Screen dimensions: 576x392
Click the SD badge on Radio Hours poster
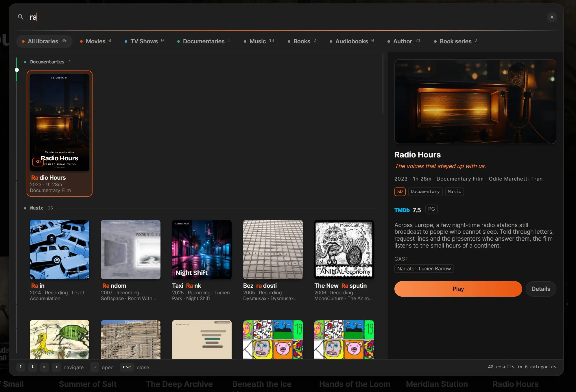(38, 162)
